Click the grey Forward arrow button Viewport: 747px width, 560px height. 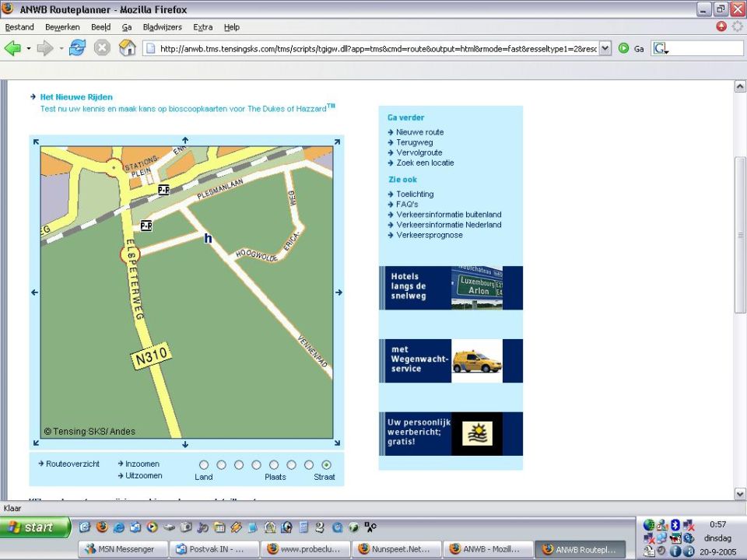(x=45, y=48)
